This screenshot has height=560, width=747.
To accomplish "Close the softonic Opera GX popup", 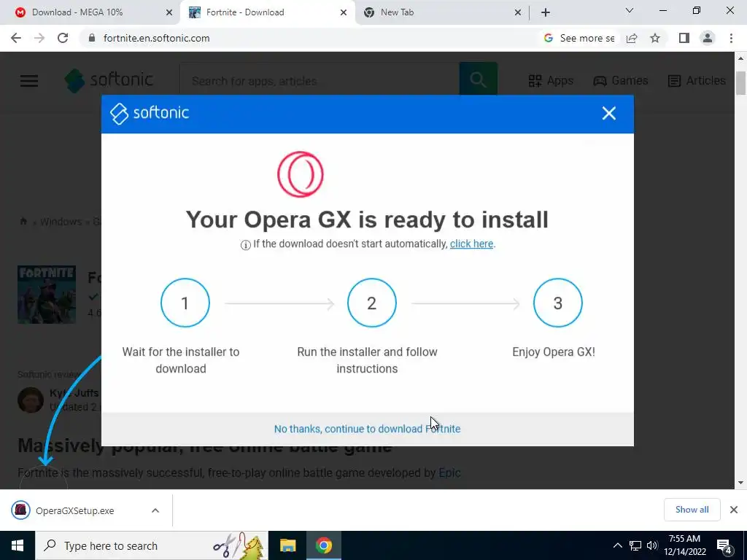I will (608, 113).
